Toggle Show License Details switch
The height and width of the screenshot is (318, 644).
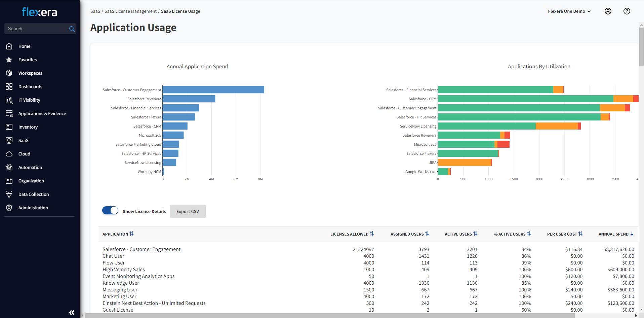[110, 211]
